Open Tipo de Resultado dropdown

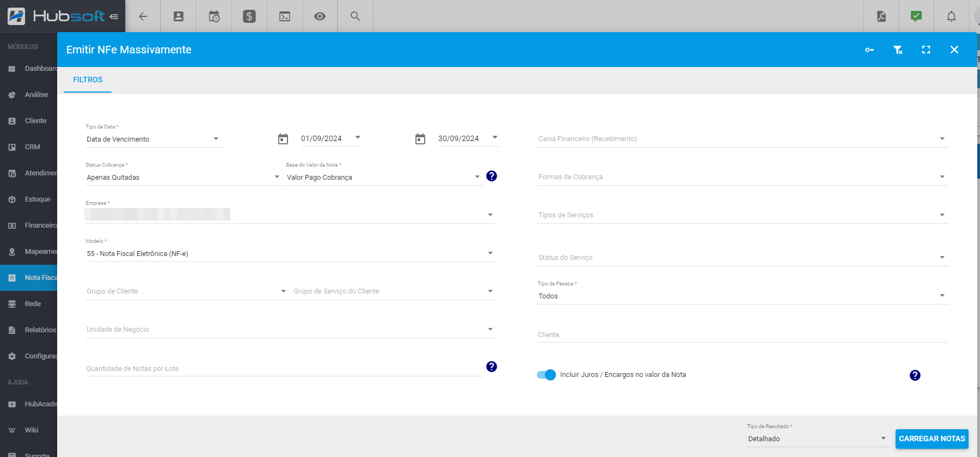point(818,438)
